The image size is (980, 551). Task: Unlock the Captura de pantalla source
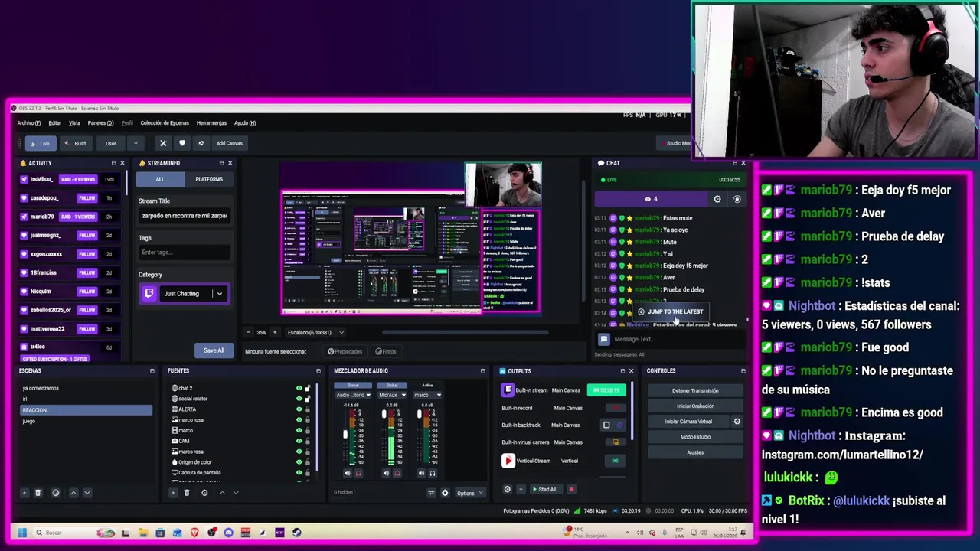[x=308, y=473]
